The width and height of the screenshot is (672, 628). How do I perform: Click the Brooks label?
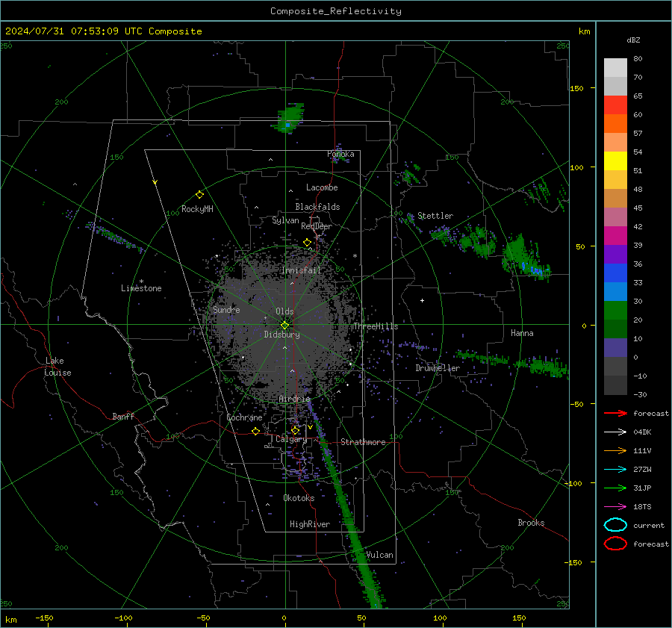(531, 523)
